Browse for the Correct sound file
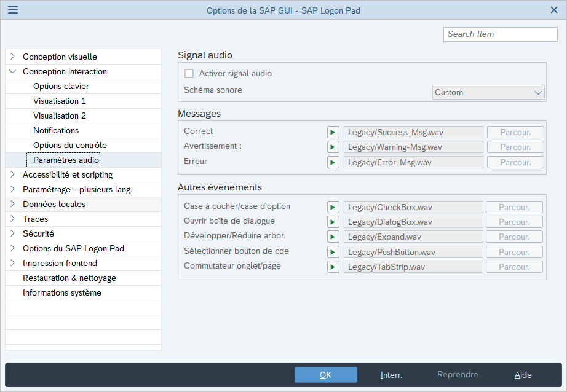 click(x=516, y=132)
